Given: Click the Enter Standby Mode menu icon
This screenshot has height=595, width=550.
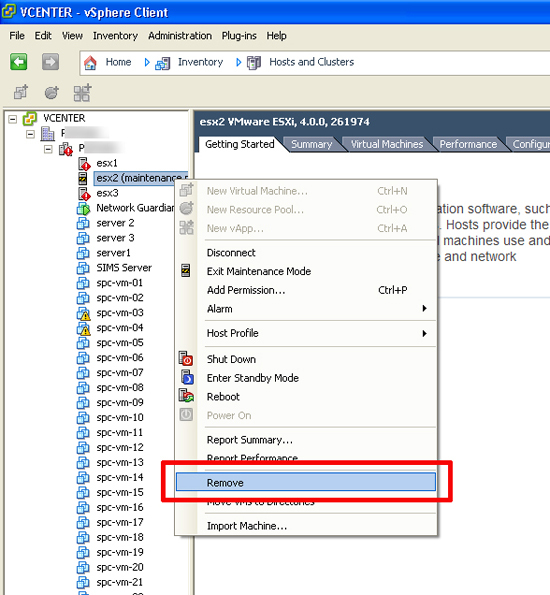Looking at the screenshot, I should (187, 377).
